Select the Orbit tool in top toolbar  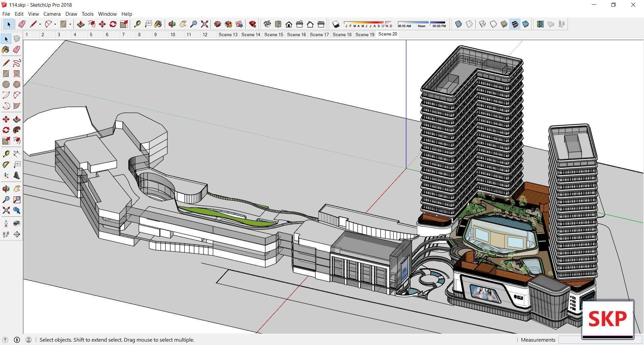pos(172,24)
